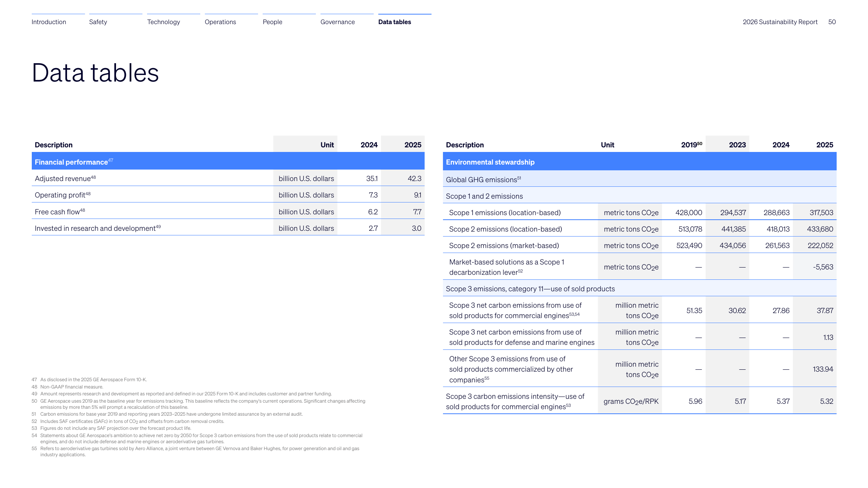Viewport: 868px width, 488px height.
Task: Go to the Safety tab
Action: (x=98, y=22)
